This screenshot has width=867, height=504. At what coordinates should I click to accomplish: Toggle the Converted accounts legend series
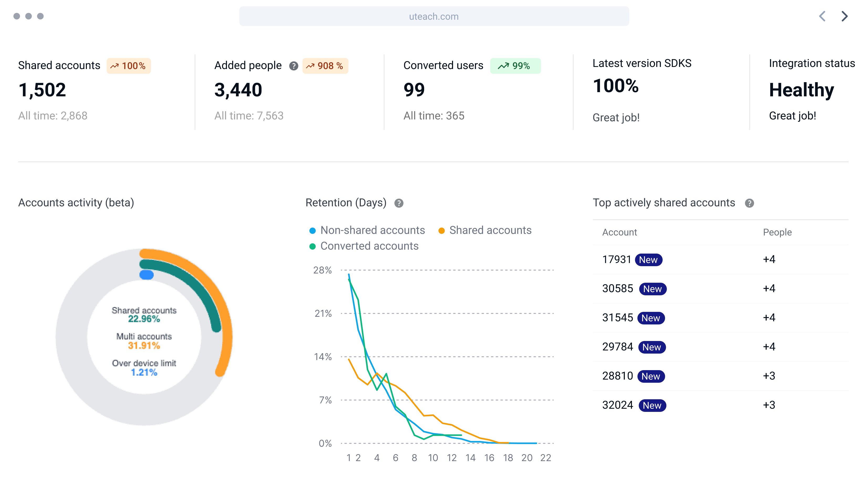click(x=364, y=246)
